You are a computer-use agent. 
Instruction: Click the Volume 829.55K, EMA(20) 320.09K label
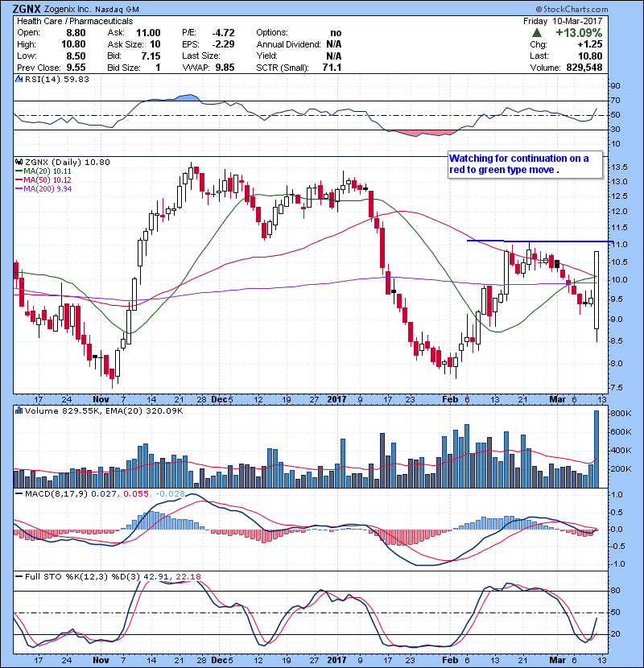click(x=104, y=410)
